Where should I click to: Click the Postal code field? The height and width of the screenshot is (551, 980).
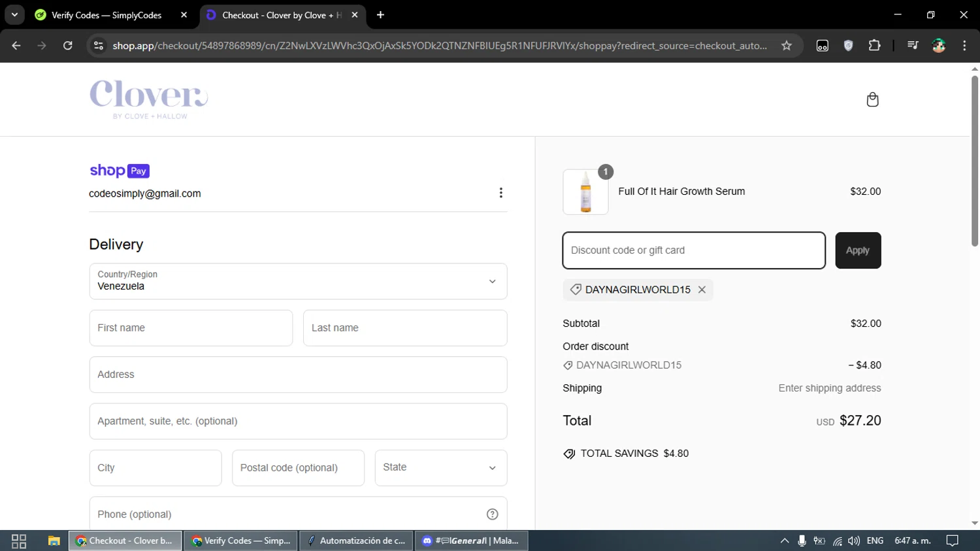[298, 467]
